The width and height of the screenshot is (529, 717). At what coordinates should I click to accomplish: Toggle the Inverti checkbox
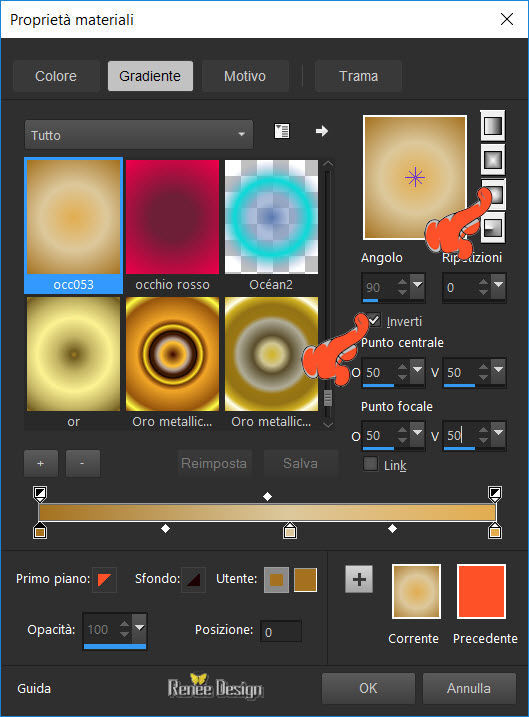(374, 321)
